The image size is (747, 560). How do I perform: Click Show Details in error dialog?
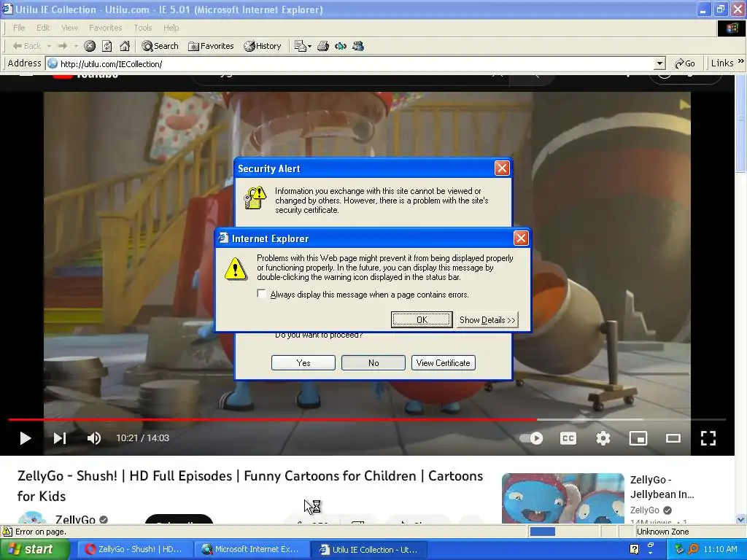[487, 319]
